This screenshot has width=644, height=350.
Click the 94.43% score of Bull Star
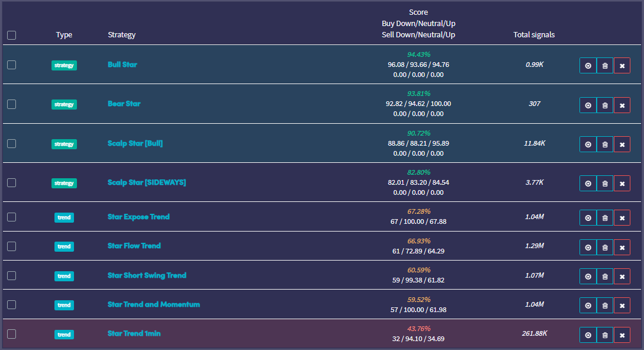pos(418,54)
